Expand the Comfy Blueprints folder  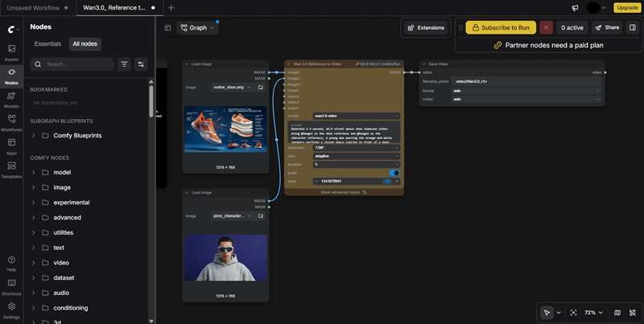tap(34, 135)
